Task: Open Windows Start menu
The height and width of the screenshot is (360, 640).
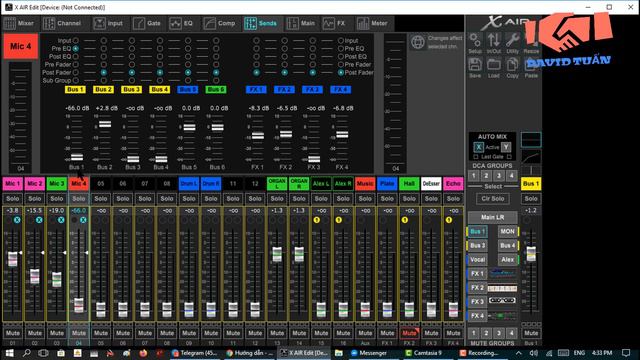Action: tap(9, 353)
